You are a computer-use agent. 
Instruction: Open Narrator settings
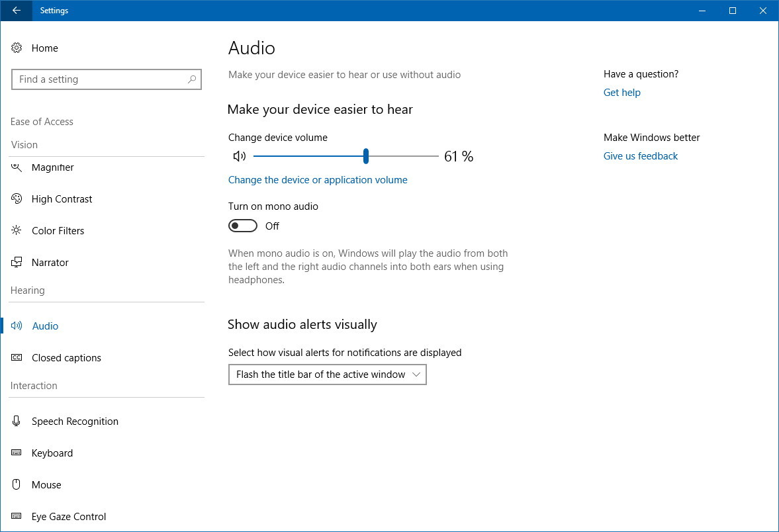[50, 263]
